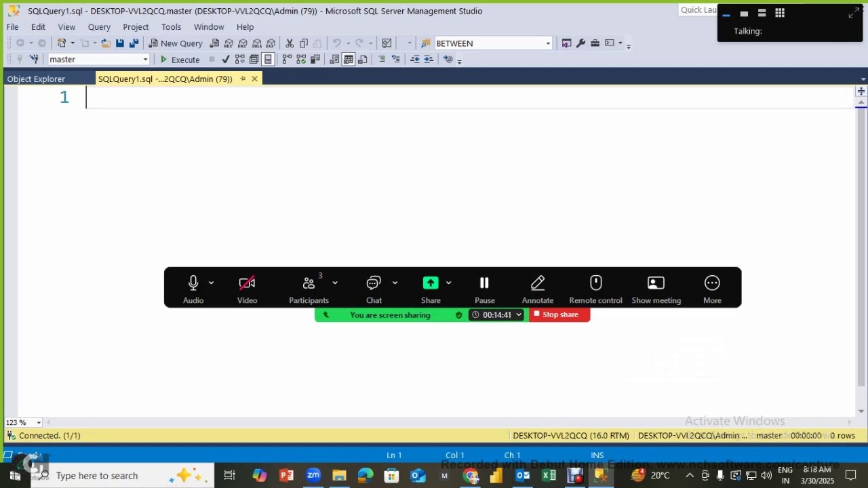Expand Zoom Share options arrow
The width and height of the screenshot is (868, 488).
click(448, 283)
